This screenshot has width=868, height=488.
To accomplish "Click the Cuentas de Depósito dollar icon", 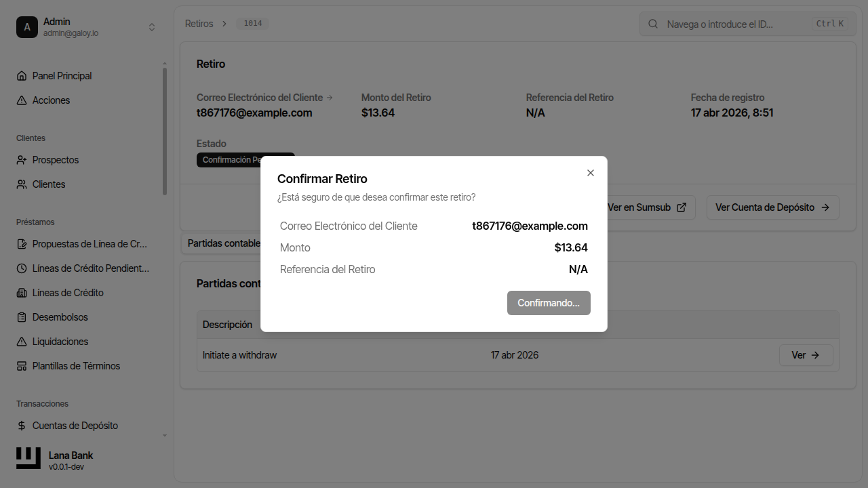I will click(22, 426).
